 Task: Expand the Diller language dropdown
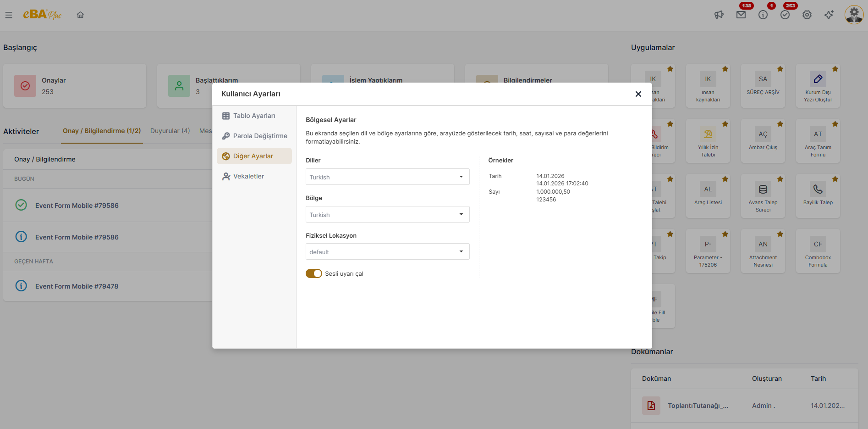pos(387,177)
